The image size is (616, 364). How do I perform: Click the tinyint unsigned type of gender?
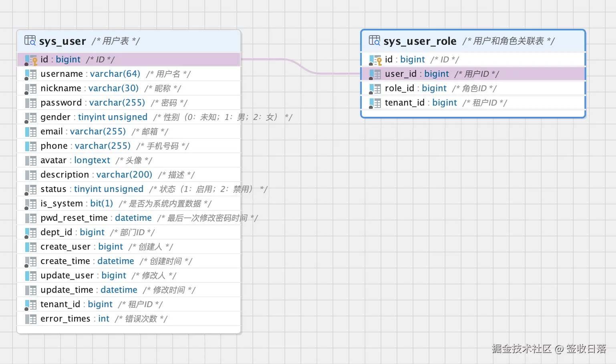point(113,117)
